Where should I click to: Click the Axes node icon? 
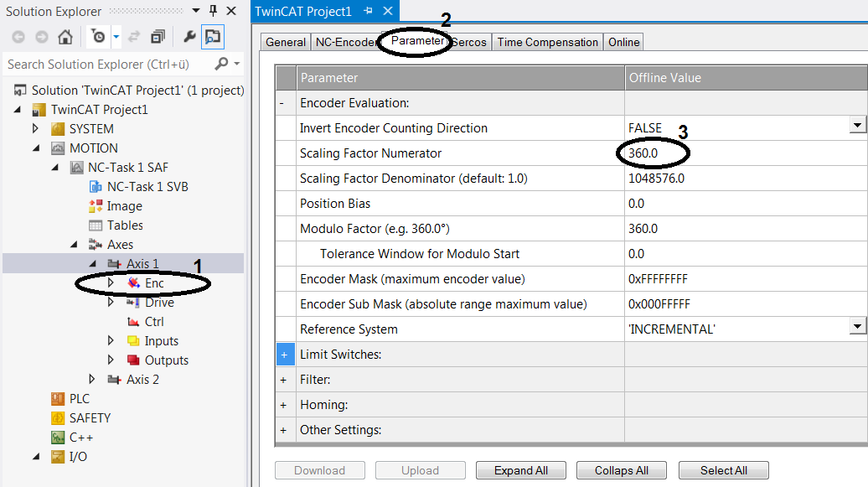[x=96, y=244]
